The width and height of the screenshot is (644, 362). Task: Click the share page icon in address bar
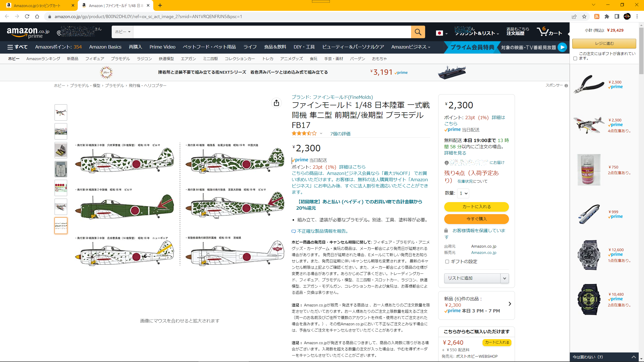574,17
